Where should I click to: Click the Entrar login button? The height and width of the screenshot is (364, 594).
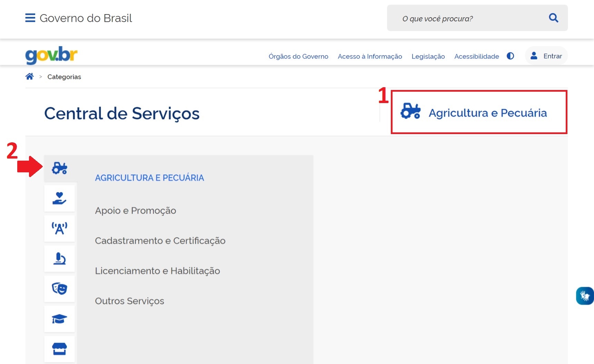coord(546,56)
